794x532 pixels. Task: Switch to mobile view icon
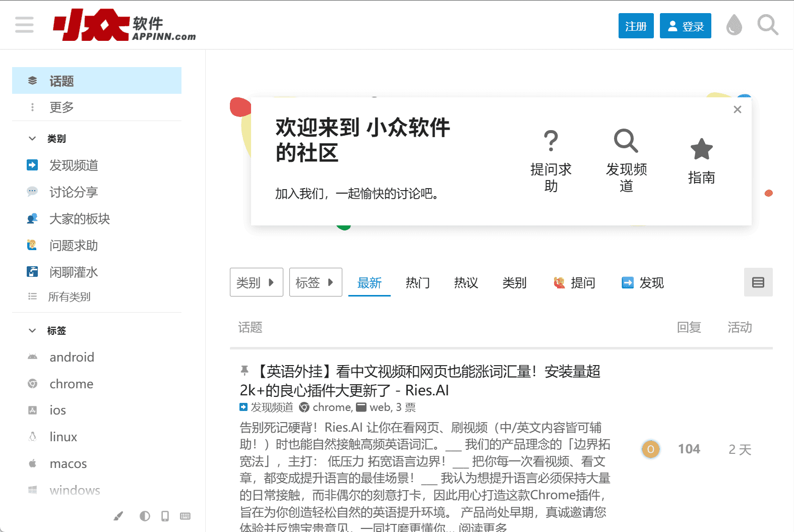(x=165, y=516)
